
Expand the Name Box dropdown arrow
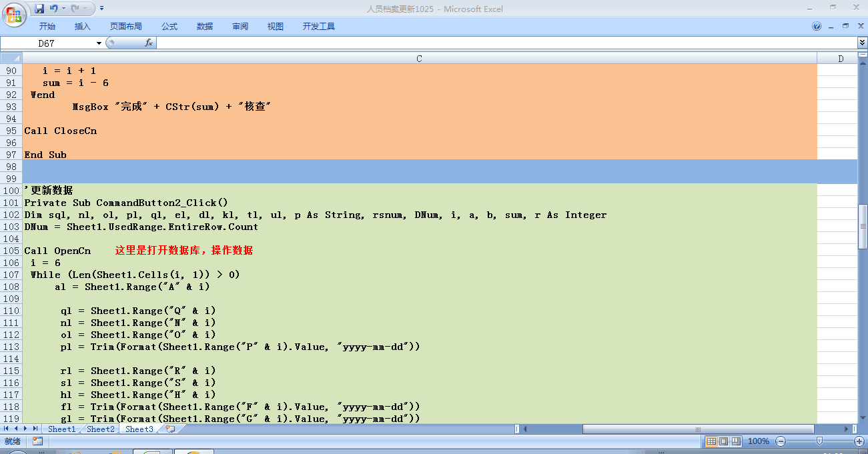pyautogui.click(x=99, y=43)
